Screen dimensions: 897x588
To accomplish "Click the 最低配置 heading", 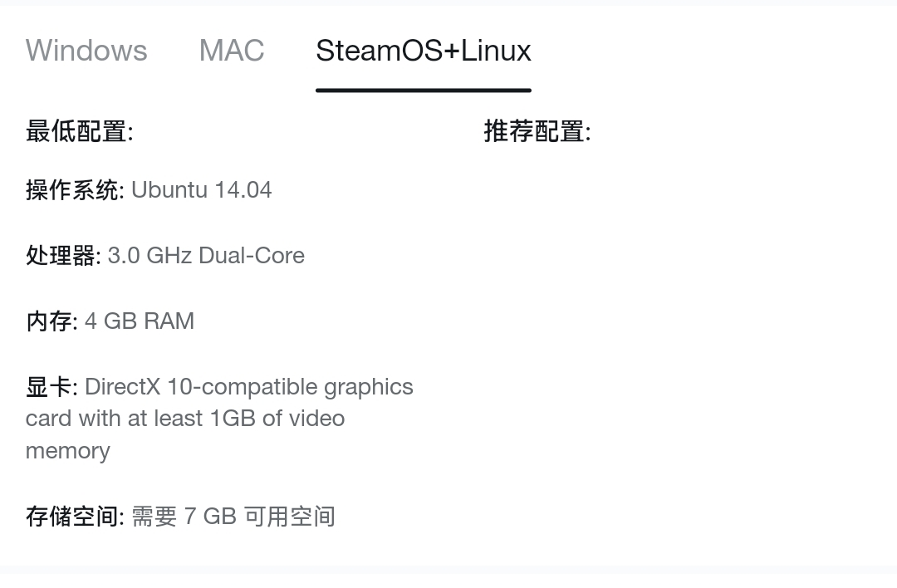I will 79,131.
